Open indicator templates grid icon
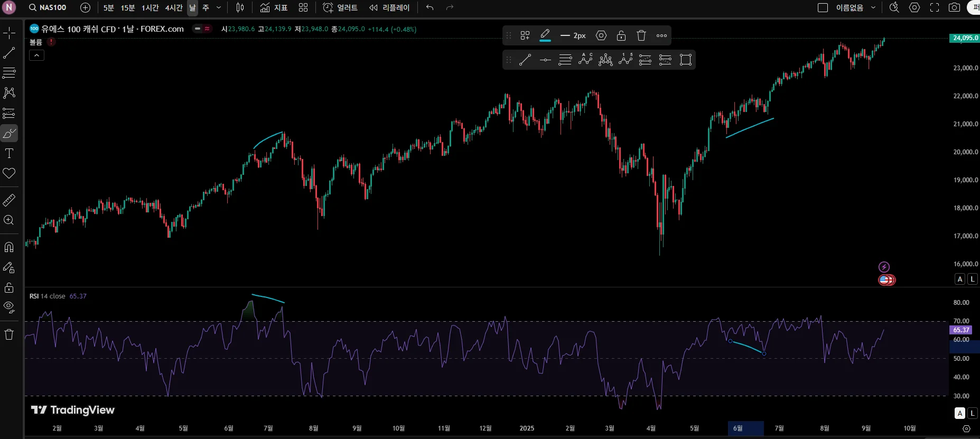This screenshot has width=980, height=439. (x=303, y=7)
